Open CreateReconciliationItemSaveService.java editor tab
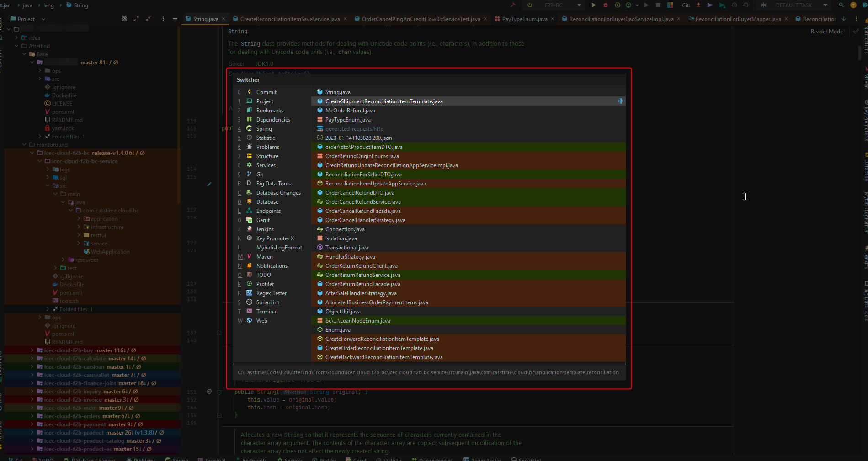Image resolution: width=868 pixels, height=461 pixels. tap(290, 19)
